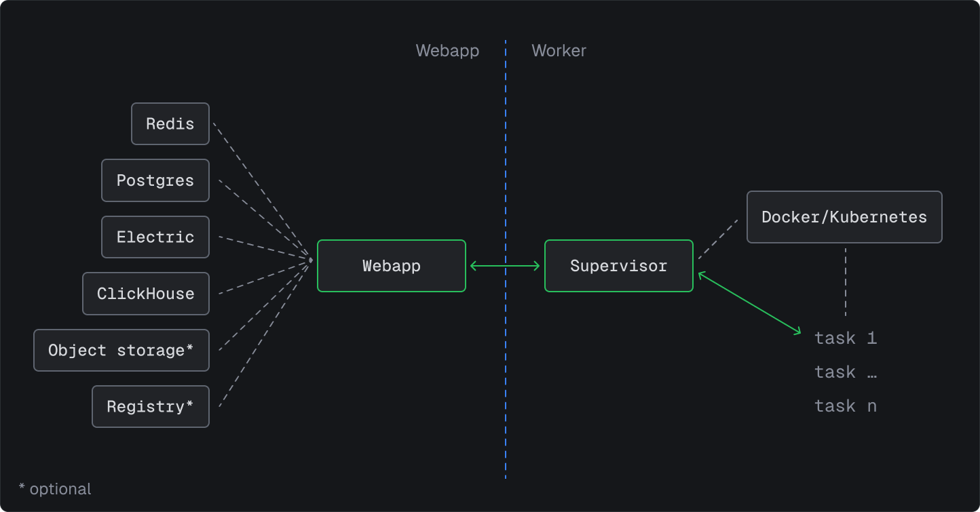This screenshot has width=980, height=512.
Task: Select the Supervisor node
Action: [x=618, y=266]
